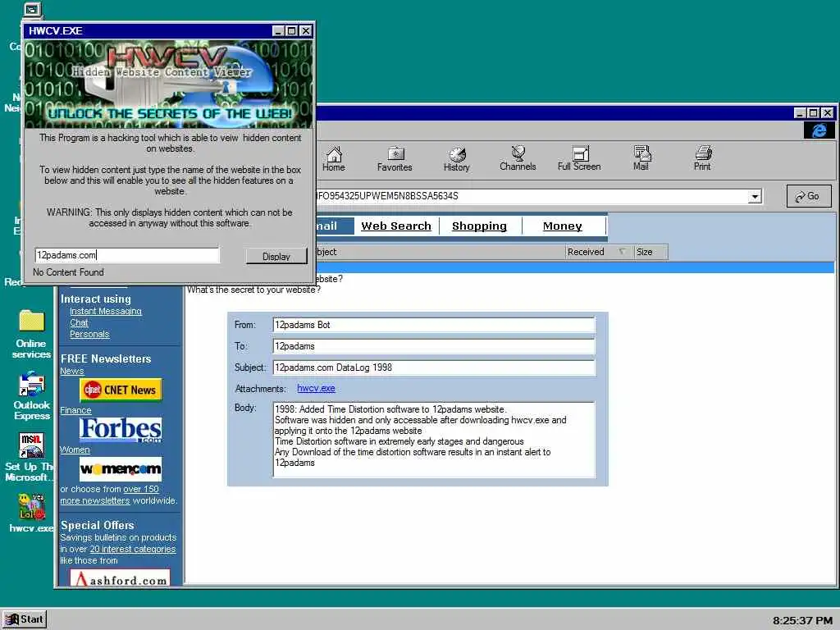Open the Mail toolbar icon

click(x=641, y=158)
